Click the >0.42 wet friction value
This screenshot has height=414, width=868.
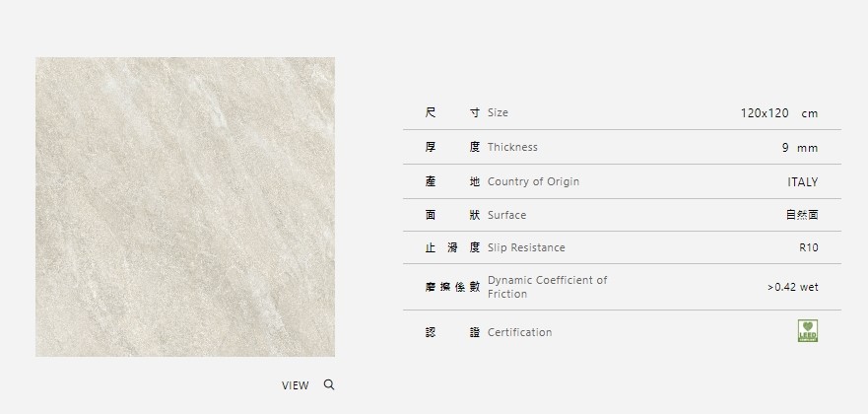point(792,288)
